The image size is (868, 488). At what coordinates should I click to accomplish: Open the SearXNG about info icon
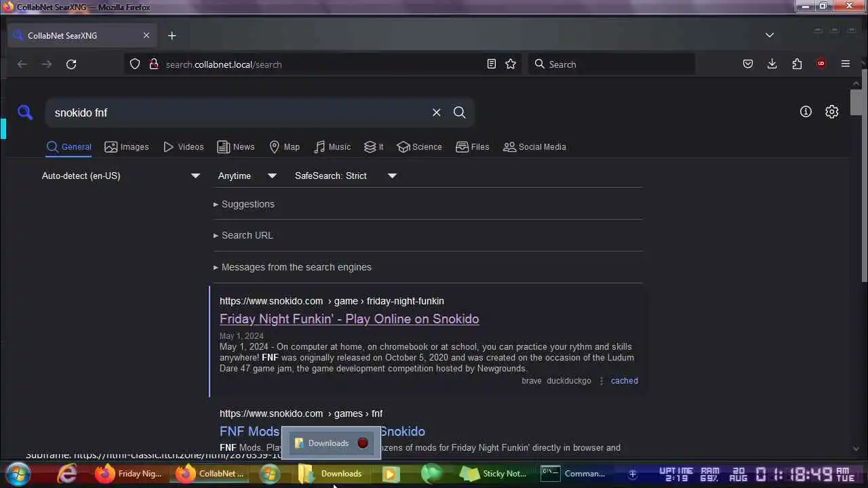point(806,112)
